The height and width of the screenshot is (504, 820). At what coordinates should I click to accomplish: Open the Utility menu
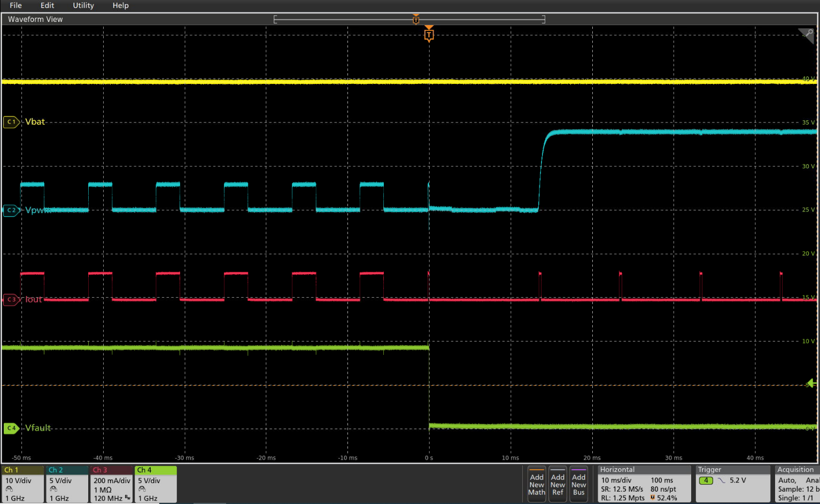[x=83, y=5]
